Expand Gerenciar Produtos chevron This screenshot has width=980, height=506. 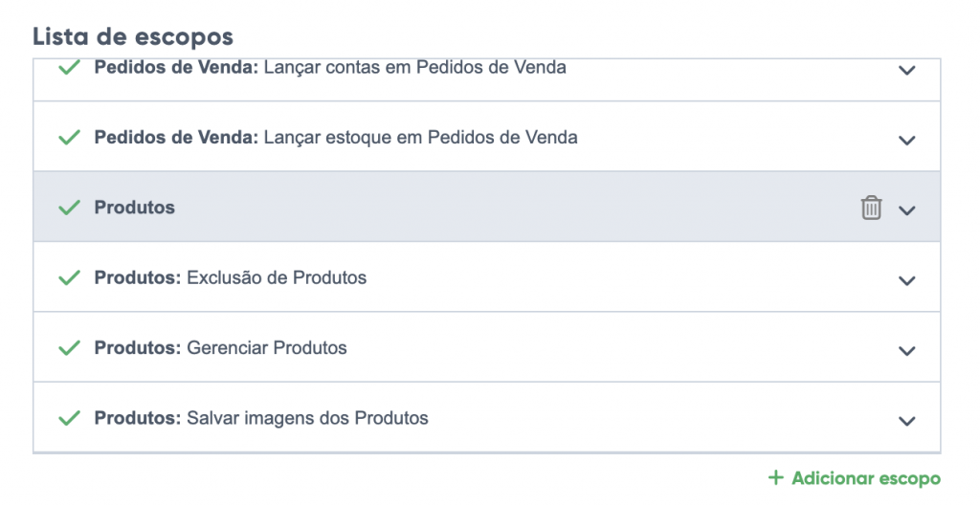pos(907,350)
